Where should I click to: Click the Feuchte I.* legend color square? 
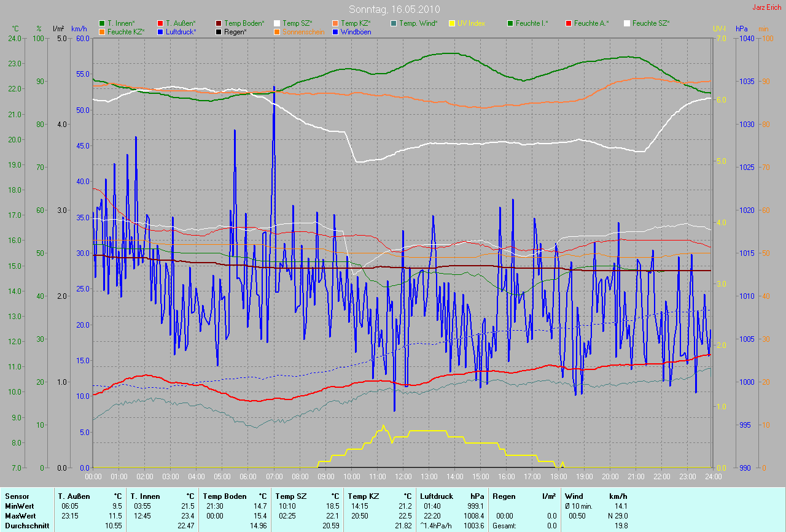(510, 23)
